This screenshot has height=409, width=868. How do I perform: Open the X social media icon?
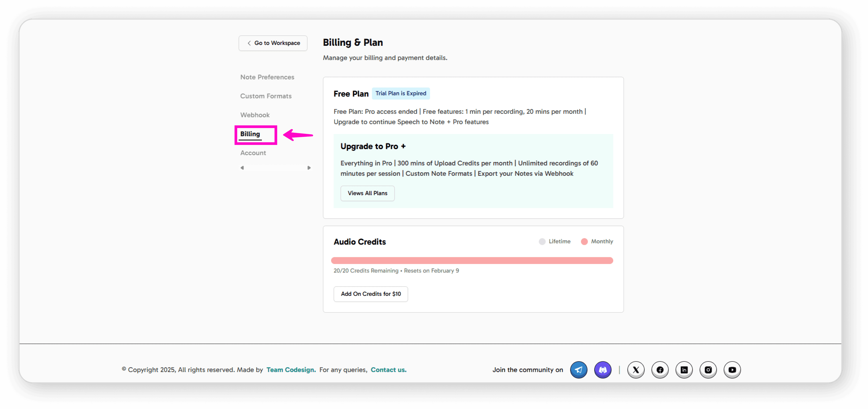pyautogui.click(x=636, y=370)
